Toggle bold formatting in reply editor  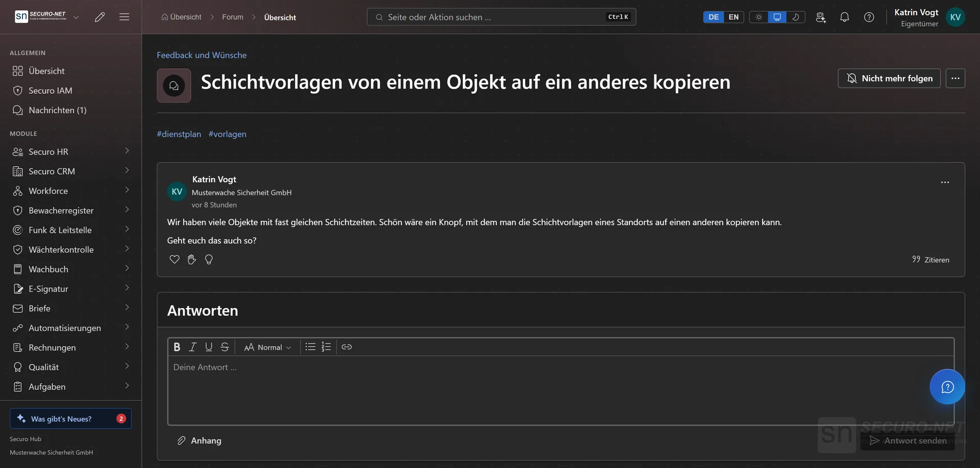[177, 347]
